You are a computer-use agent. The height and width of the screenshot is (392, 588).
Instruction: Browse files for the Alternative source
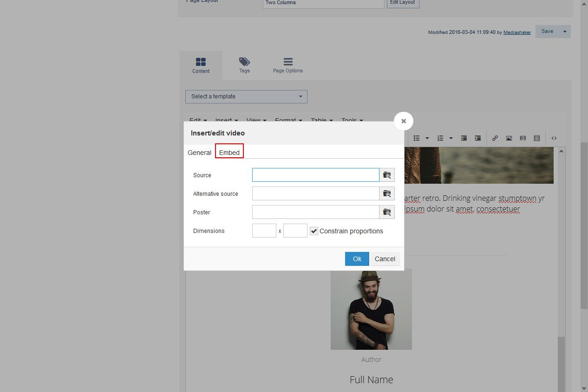click(387, 193)
